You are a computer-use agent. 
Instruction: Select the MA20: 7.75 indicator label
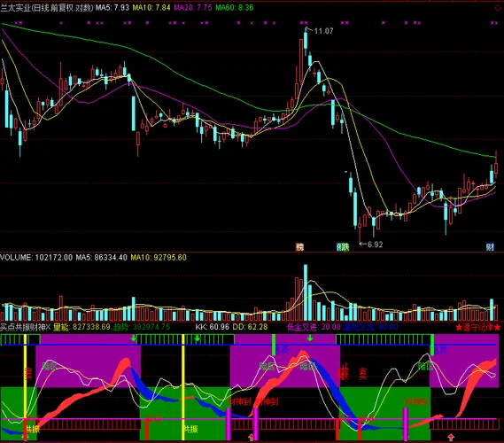193,7
